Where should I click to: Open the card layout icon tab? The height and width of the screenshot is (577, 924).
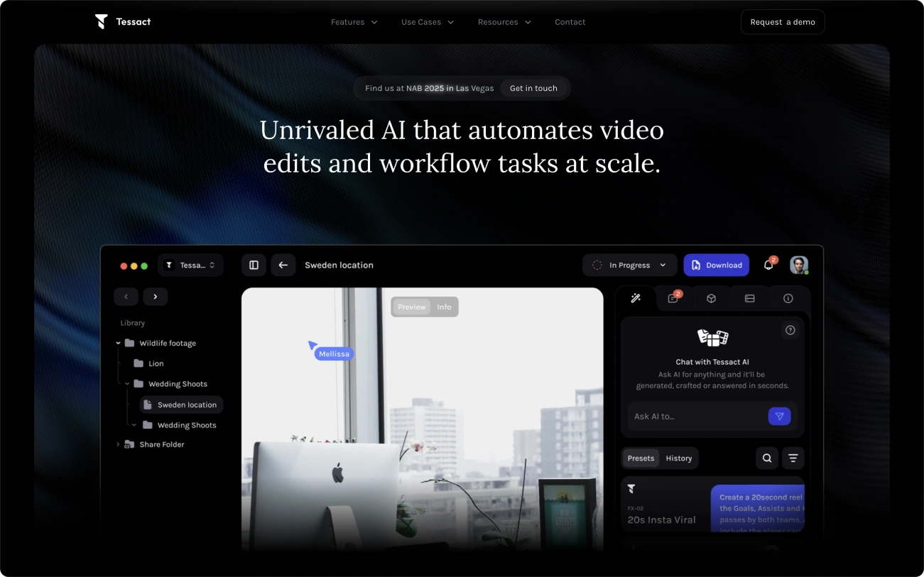pos(749,299)
